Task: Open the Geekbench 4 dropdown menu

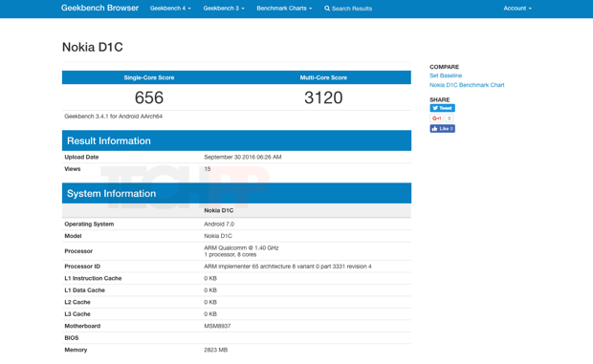Action: (x=170, y=9)
